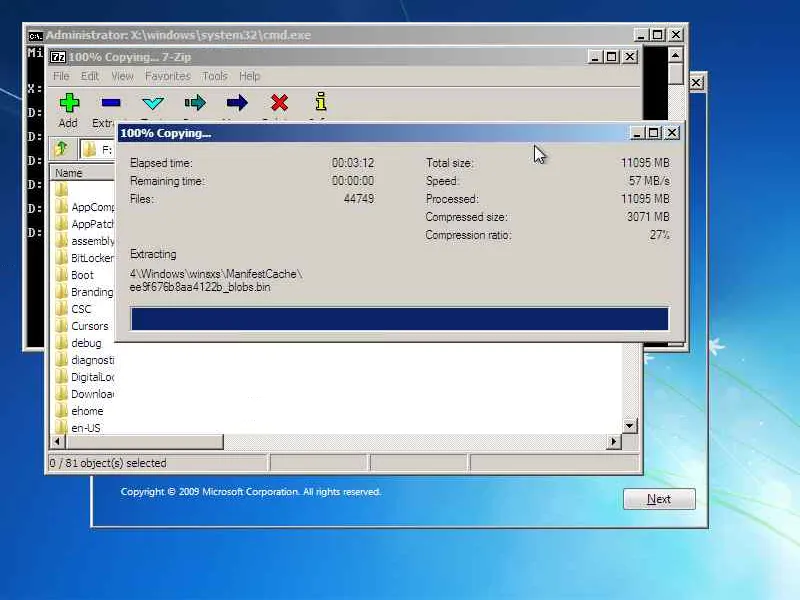This screenshot has height=600, width=800.
Task: Click the Boot folder icon
Action: point(61,274)
